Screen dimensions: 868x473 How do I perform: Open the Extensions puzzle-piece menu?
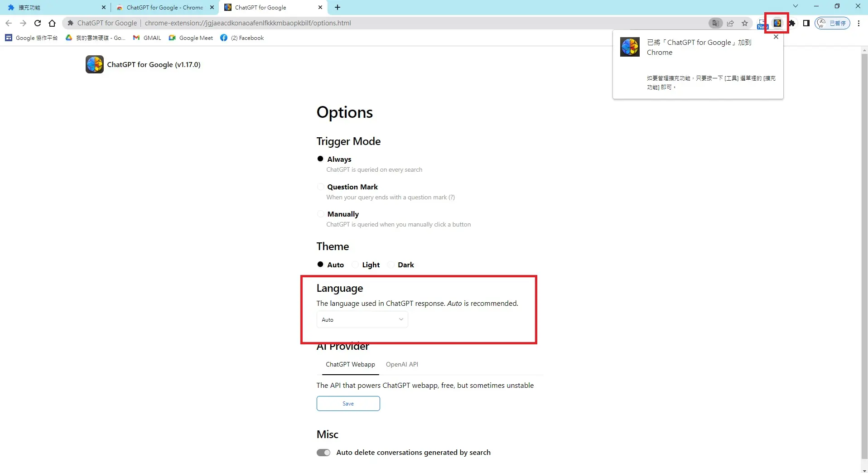[x=792, y=23]
